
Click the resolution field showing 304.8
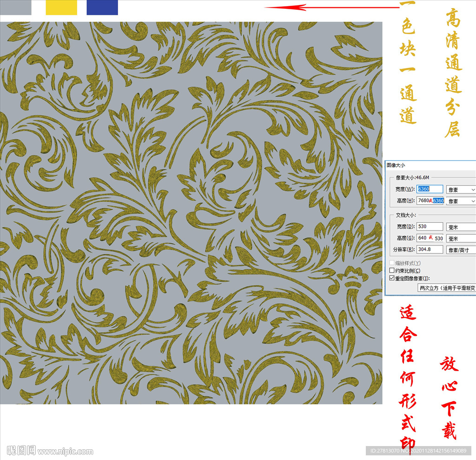[x=430, y=249]
